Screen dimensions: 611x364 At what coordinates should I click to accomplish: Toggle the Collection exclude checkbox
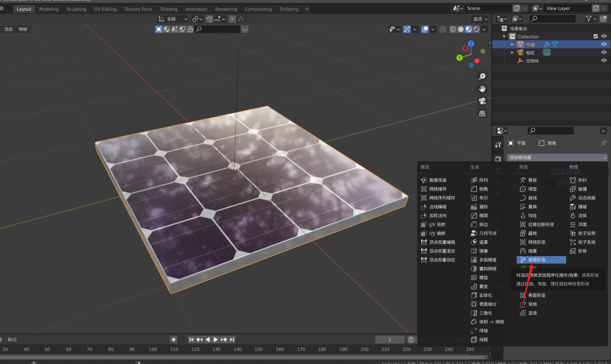pos(595,36)
